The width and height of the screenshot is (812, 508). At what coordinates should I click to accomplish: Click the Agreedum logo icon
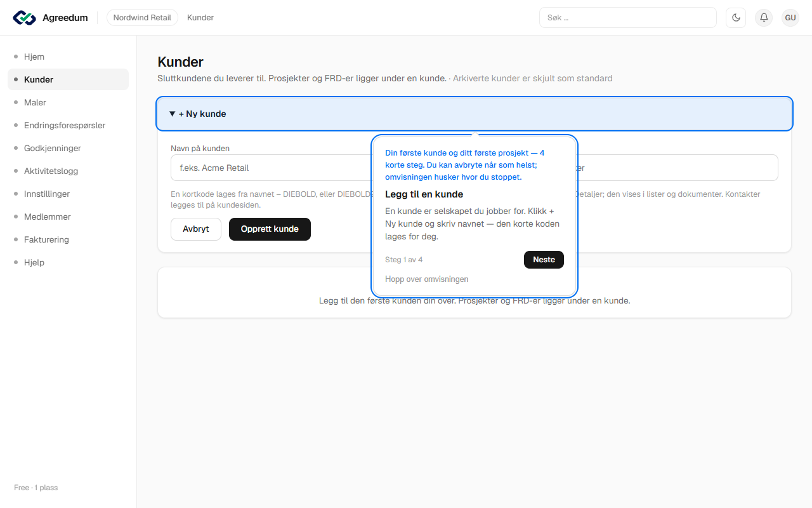pyautogui.click(x=25, y=18)
